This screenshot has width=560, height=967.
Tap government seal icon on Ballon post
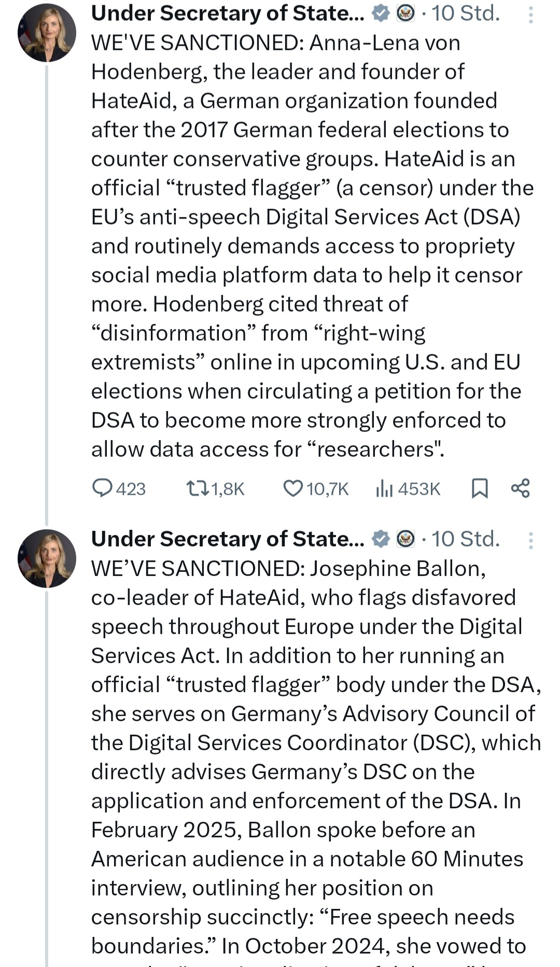coord(405,540)
